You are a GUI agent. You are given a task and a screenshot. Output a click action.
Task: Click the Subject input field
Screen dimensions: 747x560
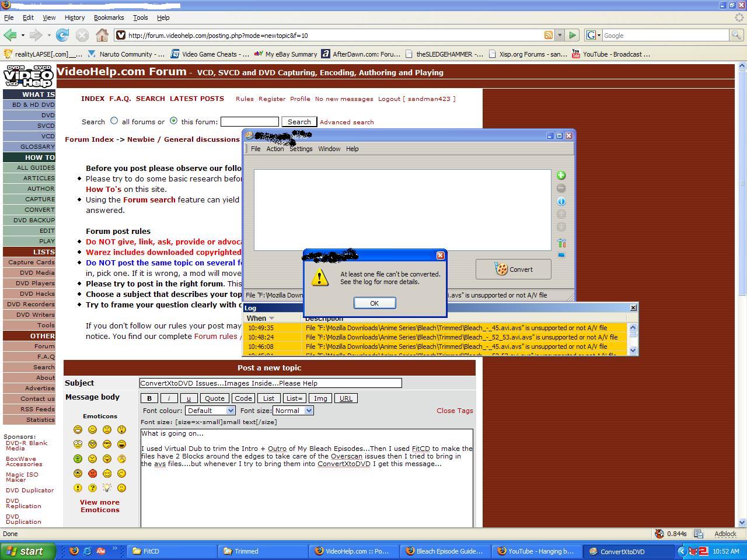click(270, 383)
